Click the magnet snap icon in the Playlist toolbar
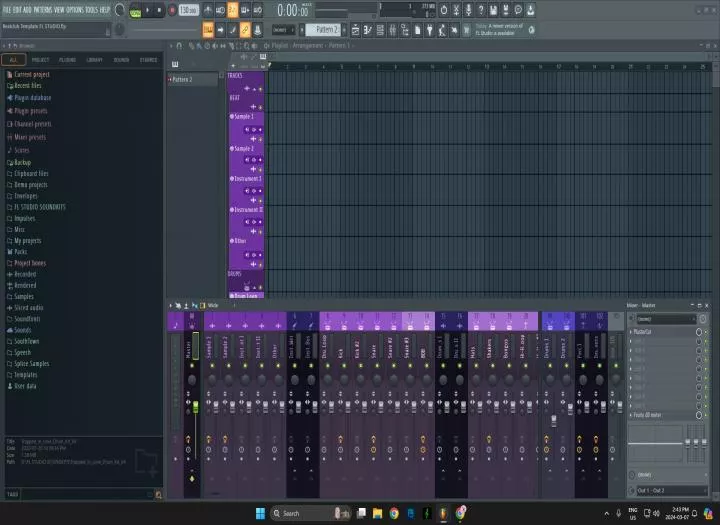720x525 pixels. click(x=179, y=46)
